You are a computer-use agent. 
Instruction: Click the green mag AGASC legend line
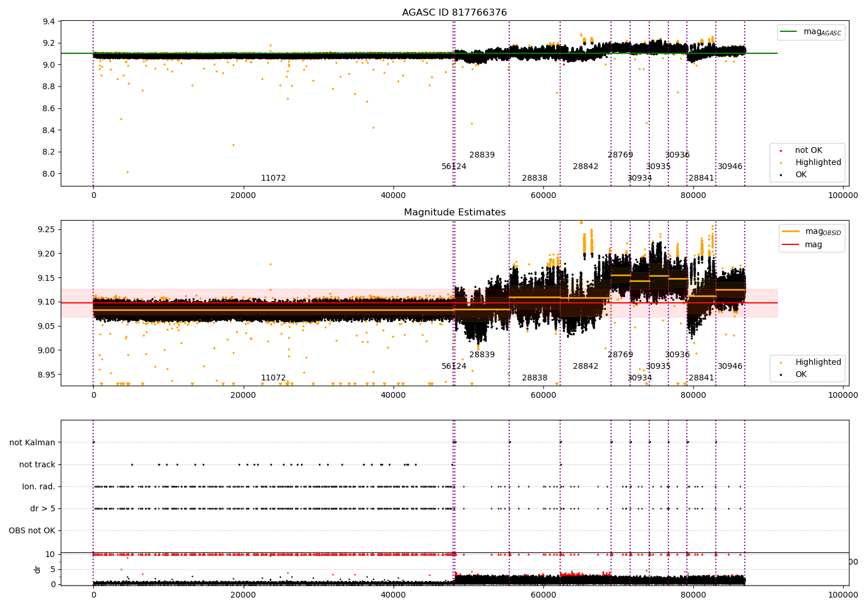click(x=788, y=32)
